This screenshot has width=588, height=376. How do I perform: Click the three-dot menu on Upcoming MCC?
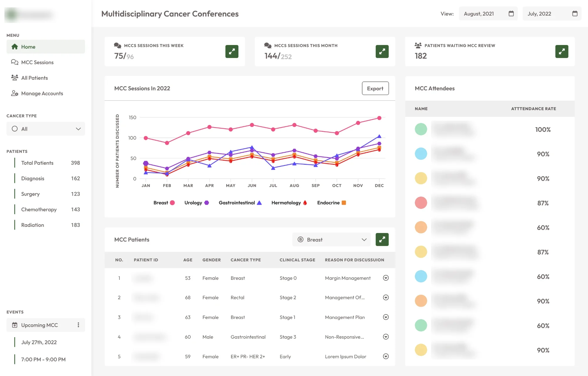click(78, 325)
